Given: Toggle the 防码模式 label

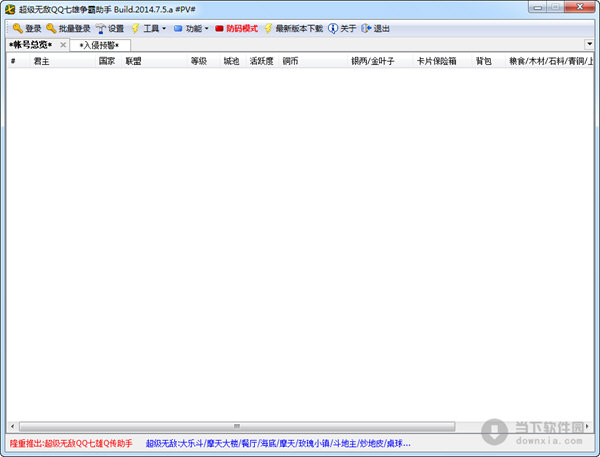Looking at the screenshot, I should [242, 29].
